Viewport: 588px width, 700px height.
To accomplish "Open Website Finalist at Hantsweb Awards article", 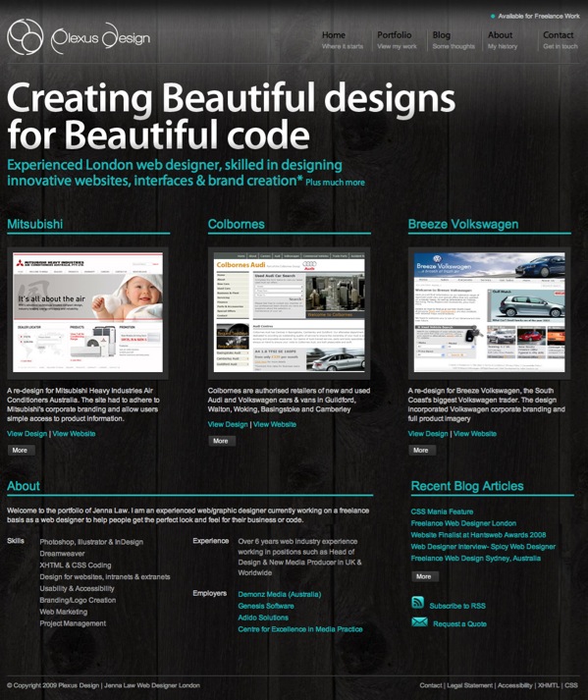I will (x=478, y=535).
